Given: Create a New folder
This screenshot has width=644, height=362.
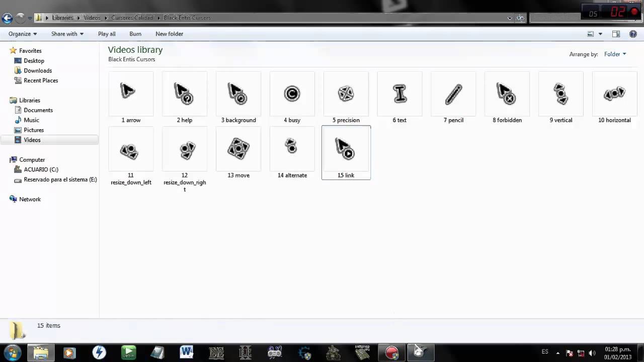Looking at the screenshot, I should pos(169,34).
